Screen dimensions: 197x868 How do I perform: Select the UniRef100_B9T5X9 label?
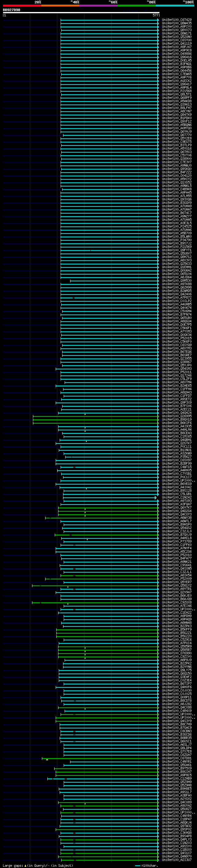click(177, 768)
